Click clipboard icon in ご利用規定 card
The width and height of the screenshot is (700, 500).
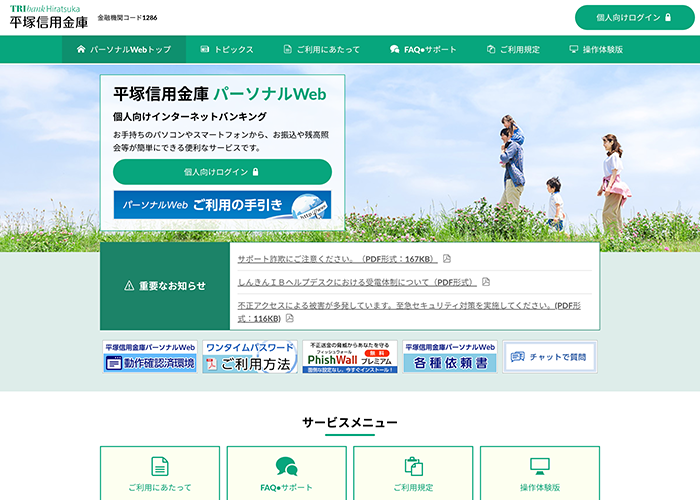tap(413, 466)
